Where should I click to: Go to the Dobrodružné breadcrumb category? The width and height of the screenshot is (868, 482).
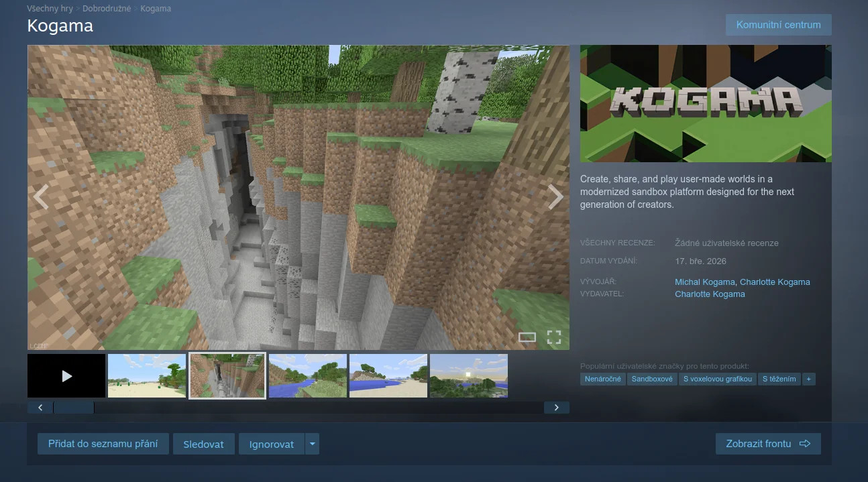107,9
